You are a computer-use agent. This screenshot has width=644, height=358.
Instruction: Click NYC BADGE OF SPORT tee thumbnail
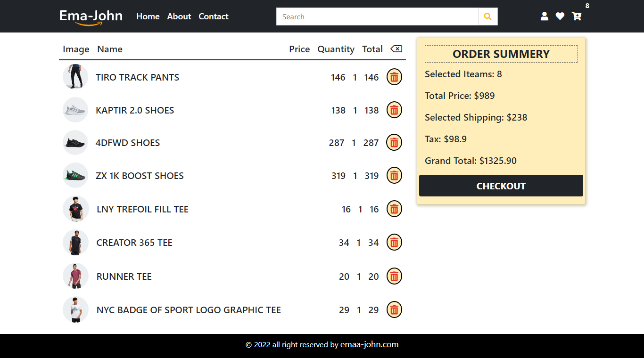76,309
